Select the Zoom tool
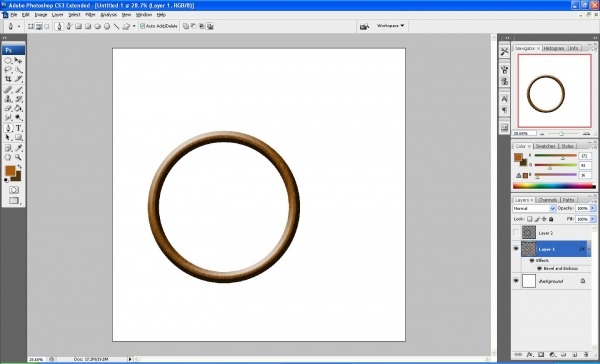 (x=18, y=157)
